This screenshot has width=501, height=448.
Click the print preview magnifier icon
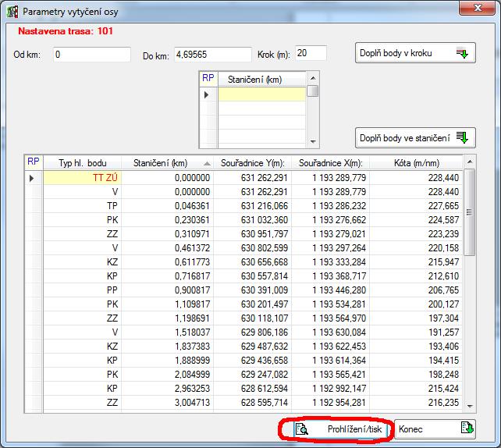pos(302,429)
